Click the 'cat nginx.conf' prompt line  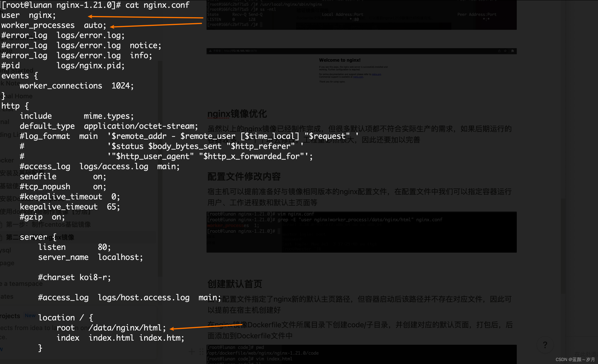(95, 5)
